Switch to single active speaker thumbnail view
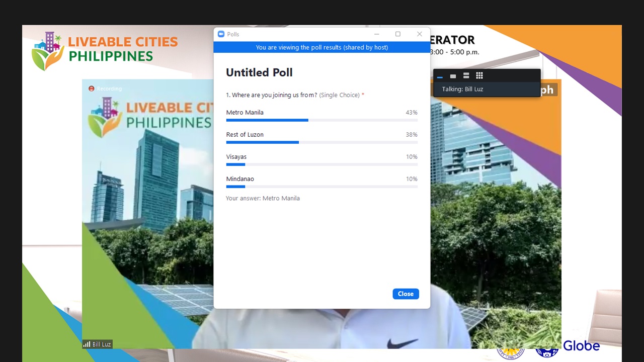The width and height of the screenshot is (644, 362). [453, 76]
